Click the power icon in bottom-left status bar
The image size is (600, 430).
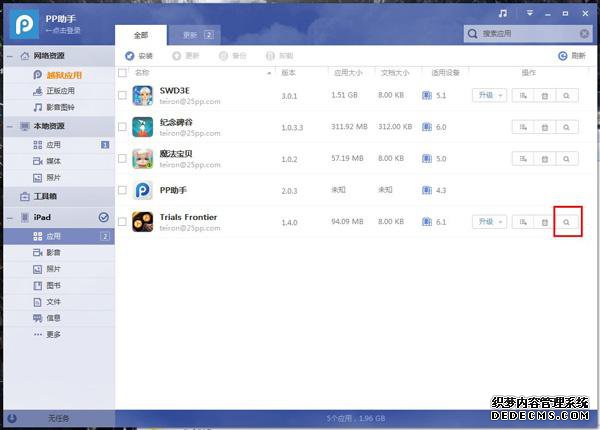tap(12, 419)
